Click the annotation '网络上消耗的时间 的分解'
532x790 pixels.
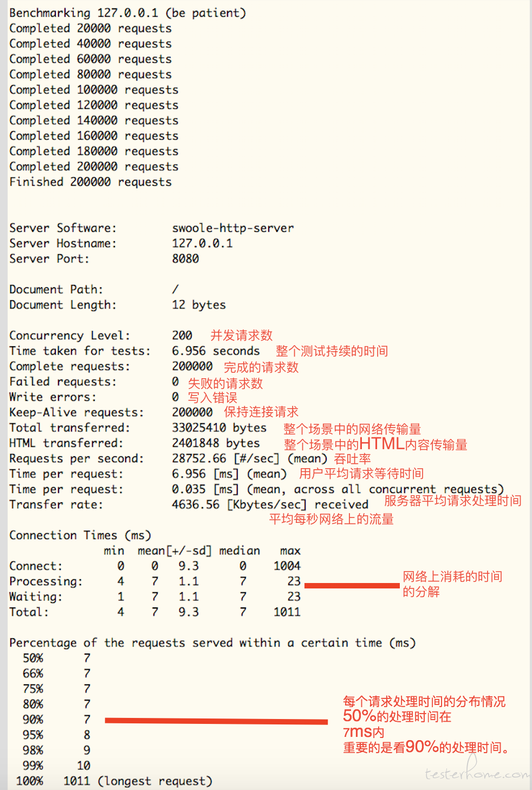452,584
